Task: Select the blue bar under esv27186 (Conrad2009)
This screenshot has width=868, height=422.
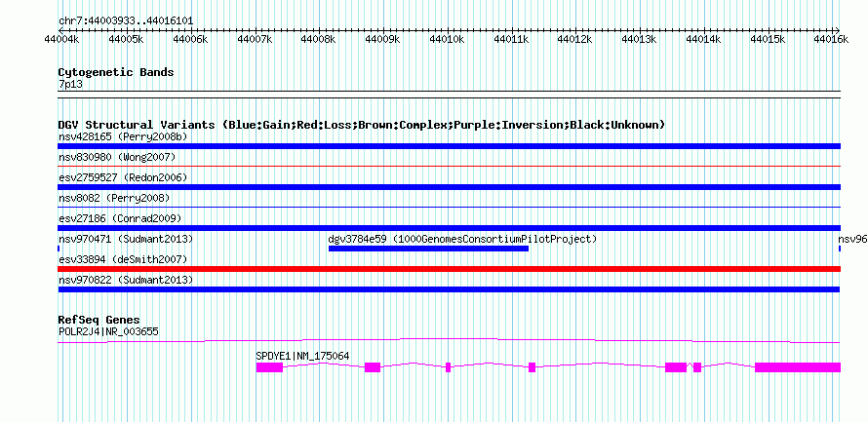Action: coord(449,228)
